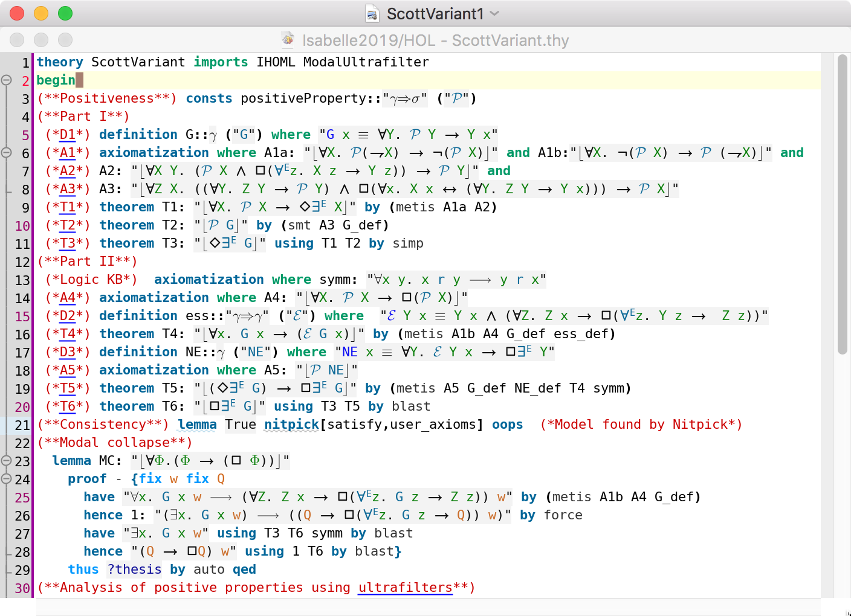The image size is (851, 616).
Task: Click the green full-screen button of outer window
Action: [x=65, y=13]
